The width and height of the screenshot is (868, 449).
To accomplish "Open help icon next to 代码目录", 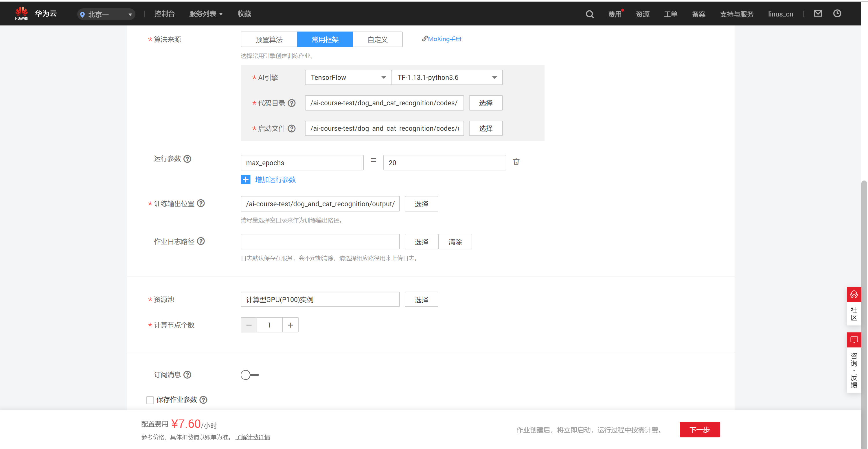I will pos(292,103).
